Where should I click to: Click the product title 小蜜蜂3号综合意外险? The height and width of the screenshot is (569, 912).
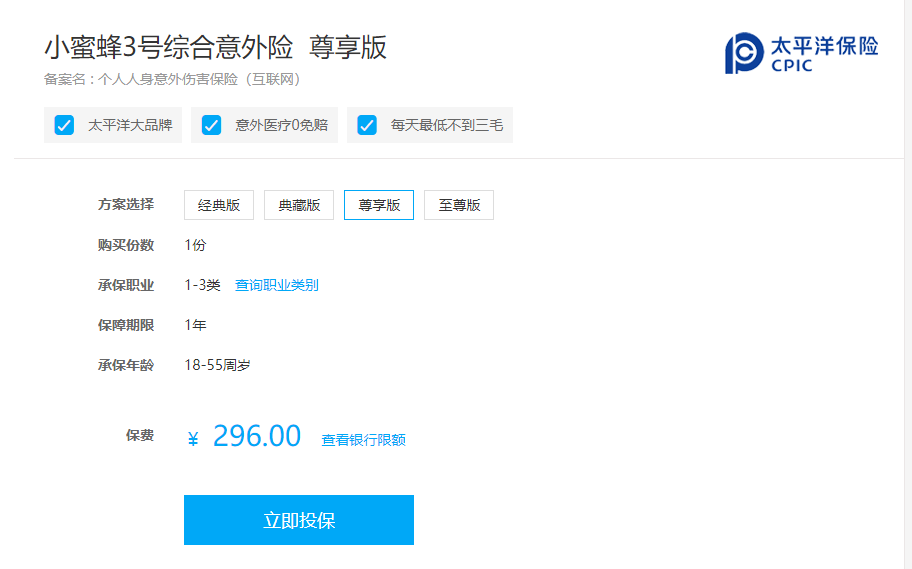coord(169,47)
